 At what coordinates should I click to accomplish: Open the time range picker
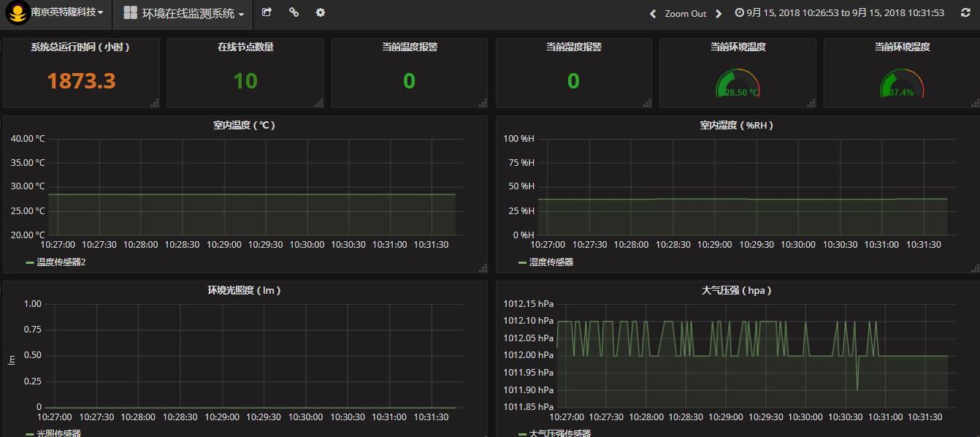tap(839, 12)
